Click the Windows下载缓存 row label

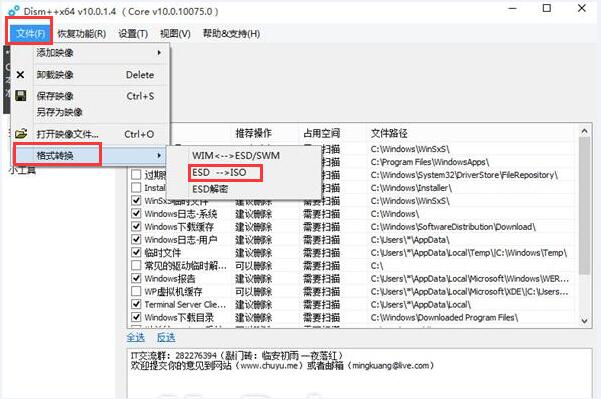tap(179, 227)
